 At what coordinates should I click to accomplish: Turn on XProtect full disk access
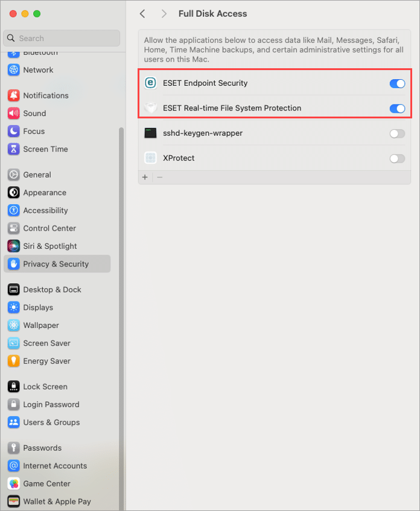397,159
